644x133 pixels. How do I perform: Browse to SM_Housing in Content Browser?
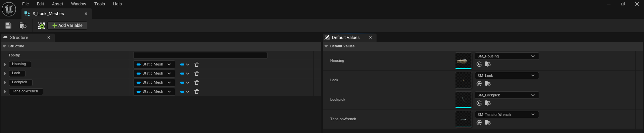[x=488, y=64]
